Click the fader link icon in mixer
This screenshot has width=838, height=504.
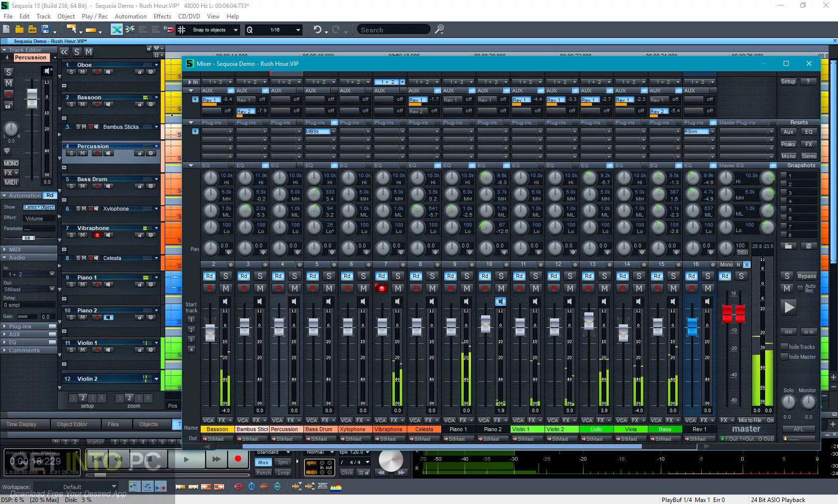click(x=788, y=331)
